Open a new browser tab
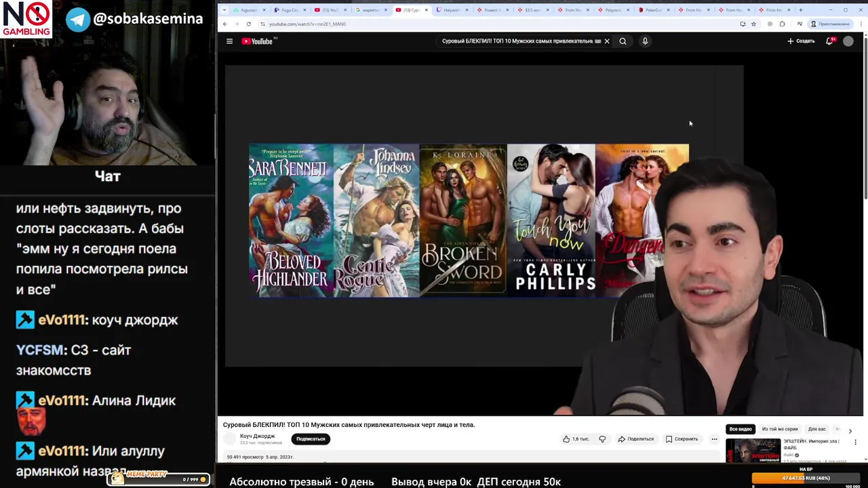868x488 pixels. tap(801, 10)
